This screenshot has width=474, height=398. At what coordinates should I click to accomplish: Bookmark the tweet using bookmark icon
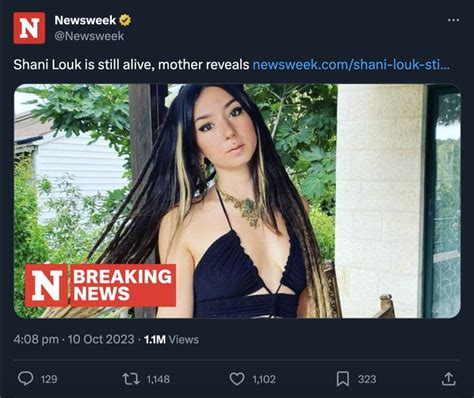[x=343, y=379]
